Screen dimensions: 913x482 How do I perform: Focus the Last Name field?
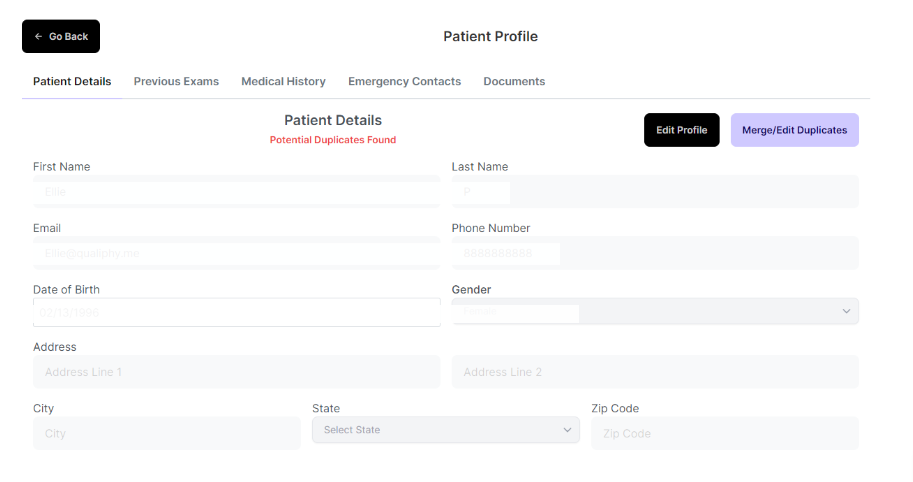click(655, 191)
